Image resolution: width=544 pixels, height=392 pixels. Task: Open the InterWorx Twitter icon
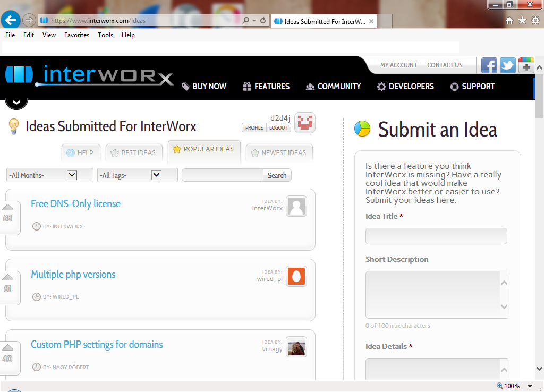pyautogui.click(x=507, y=65)
